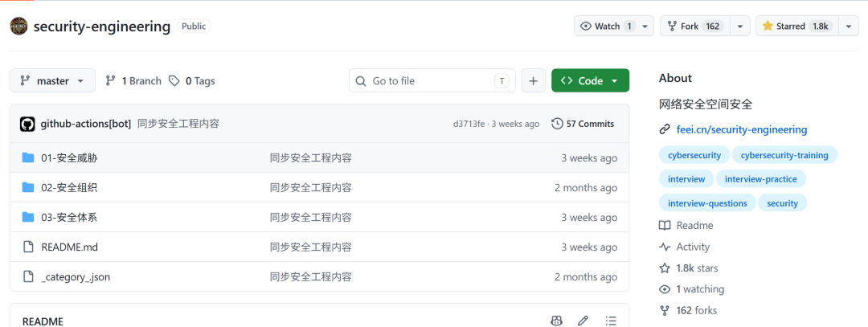Viewport: 868px width, 327px height.
Task: Select the security topic tag
Action: tap(782, 203)
